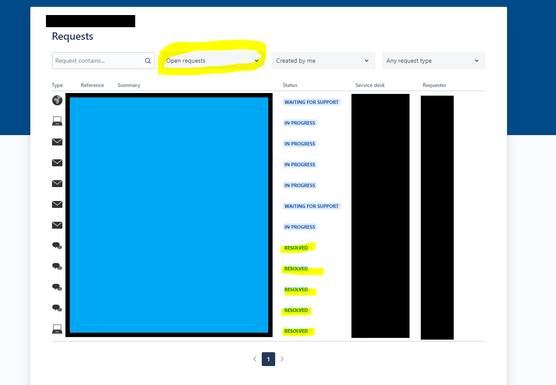Open the "Any request type" dropdown
Viewport: 556px width, 385px height.
[433, 61]
